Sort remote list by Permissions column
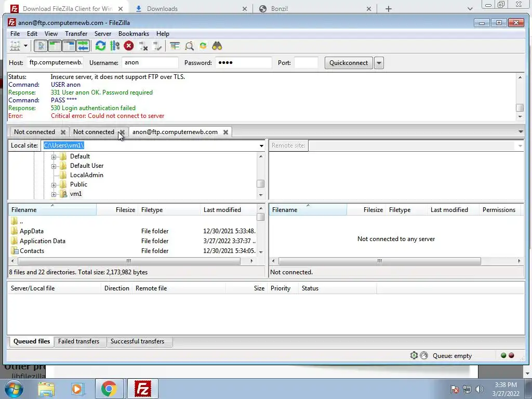 pyautogui.click(x=499, y=210)
